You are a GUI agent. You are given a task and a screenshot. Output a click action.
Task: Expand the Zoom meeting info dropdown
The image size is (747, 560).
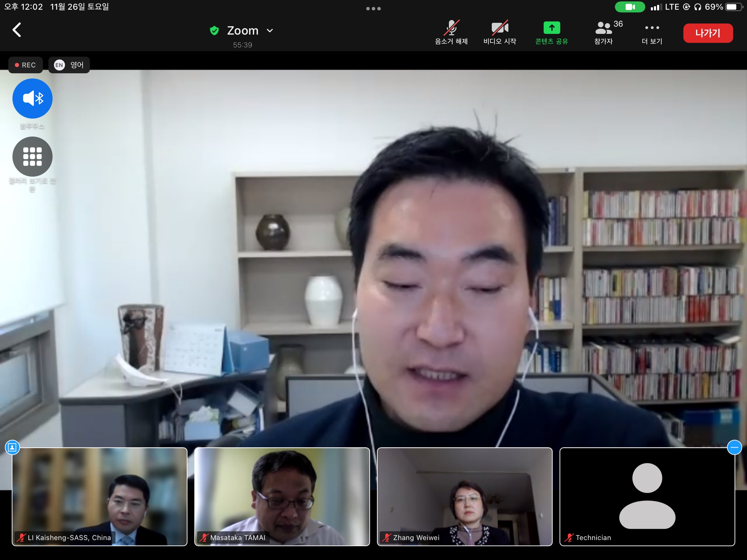click(270, 31)
